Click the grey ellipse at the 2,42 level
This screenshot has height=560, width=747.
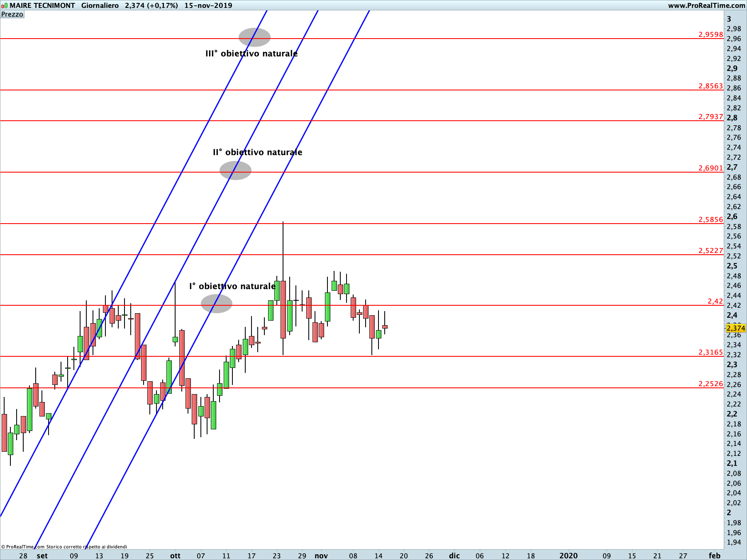[x=217, y=304]
